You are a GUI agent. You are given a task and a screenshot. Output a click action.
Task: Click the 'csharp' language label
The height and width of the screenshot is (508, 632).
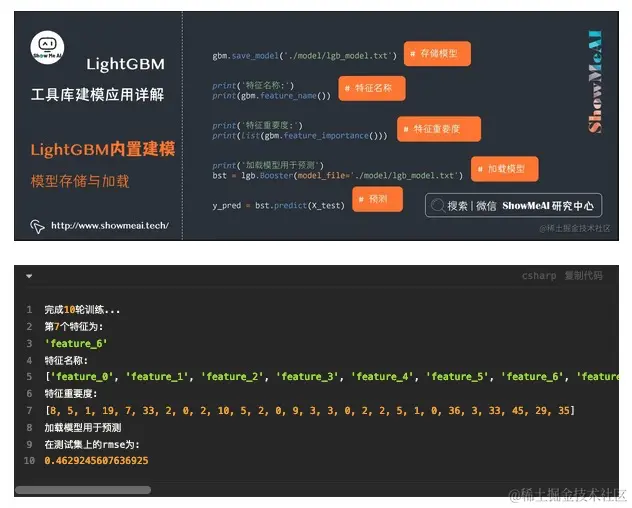pyautogui.click(x=539, y=276)
